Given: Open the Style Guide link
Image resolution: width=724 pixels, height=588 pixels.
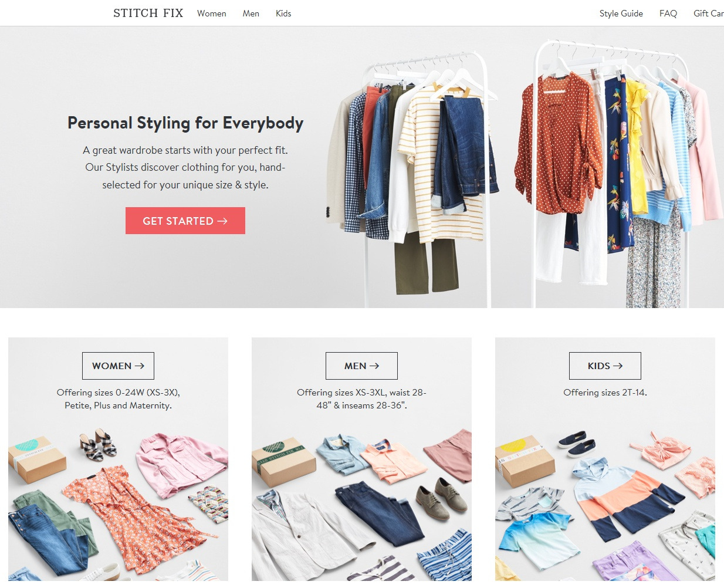Looking at the screenshot, I should pos(621,13).
